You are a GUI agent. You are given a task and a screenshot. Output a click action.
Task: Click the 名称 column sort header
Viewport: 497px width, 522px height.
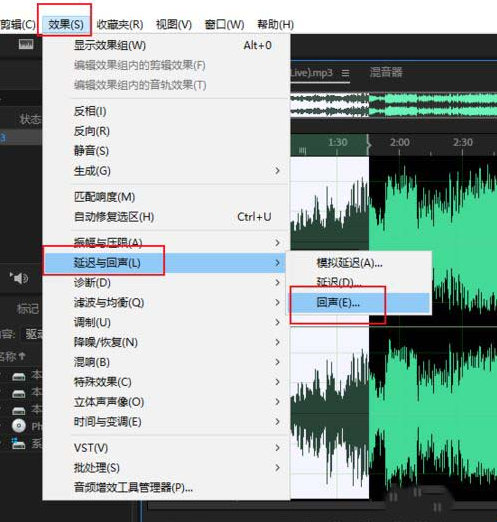coord(12,356)
